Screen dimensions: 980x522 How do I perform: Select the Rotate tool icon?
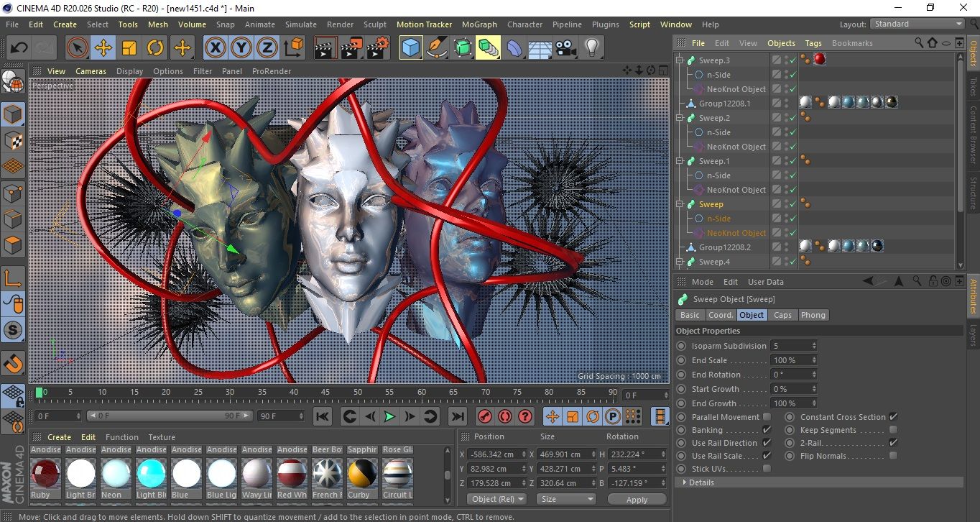click(x=155, y=48)
